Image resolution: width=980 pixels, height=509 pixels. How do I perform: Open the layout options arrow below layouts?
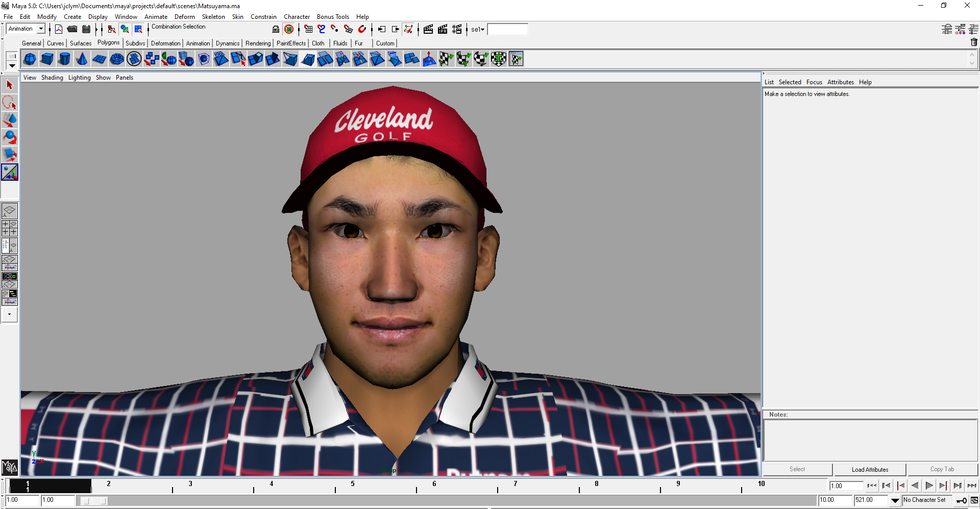[x=10, y=314]
